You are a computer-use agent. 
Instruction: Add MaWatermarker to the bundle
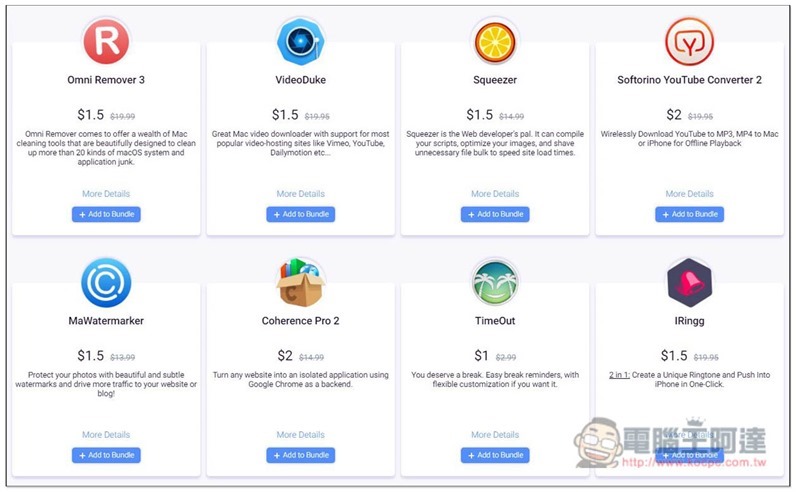[x=106, y=455]
